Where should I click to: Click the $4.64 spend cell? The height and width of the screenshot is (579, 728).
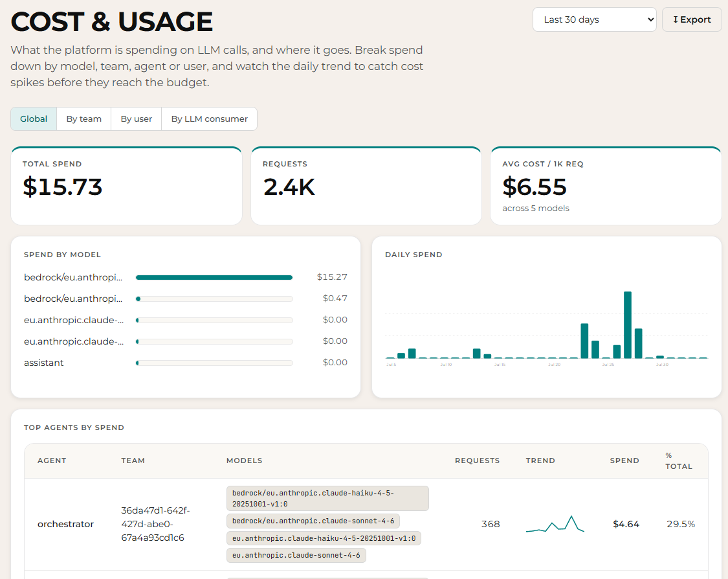(x=626, y=524)
